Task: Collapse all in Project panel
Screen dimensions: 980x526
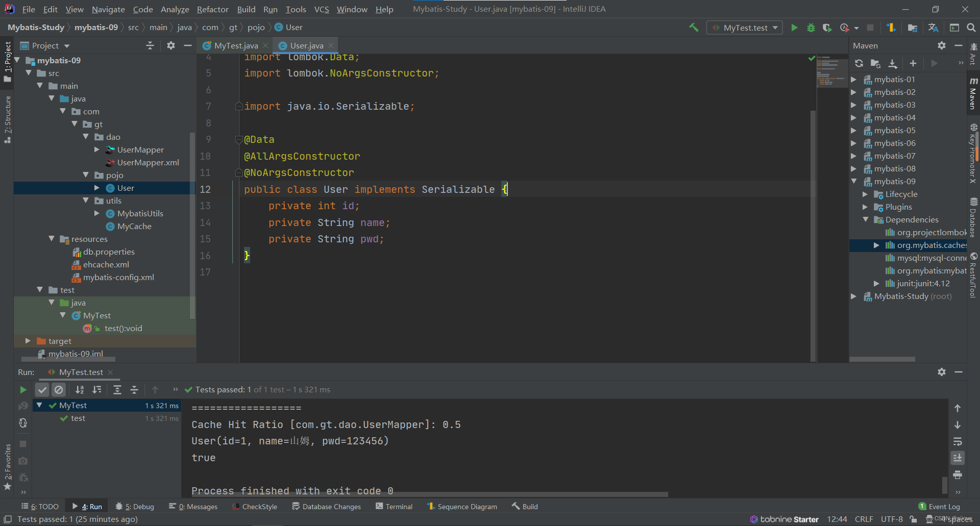Action: click(150, 45)
